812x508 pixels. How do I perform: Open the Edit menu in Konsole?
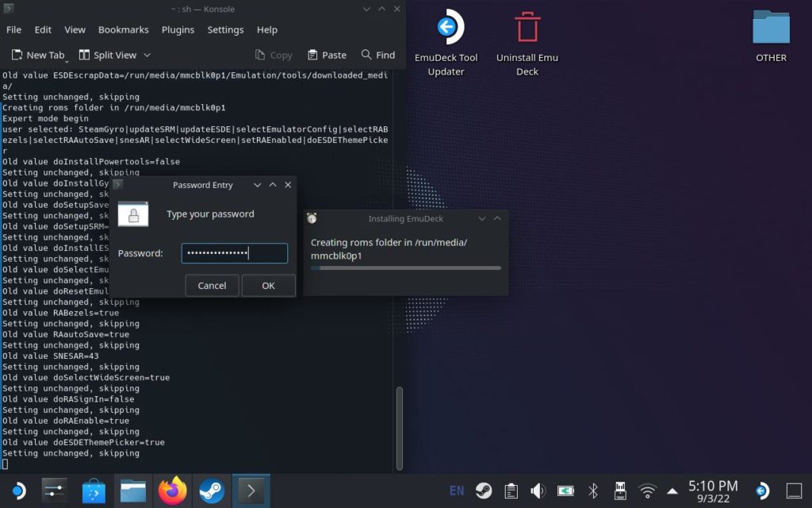pos(43,29)
